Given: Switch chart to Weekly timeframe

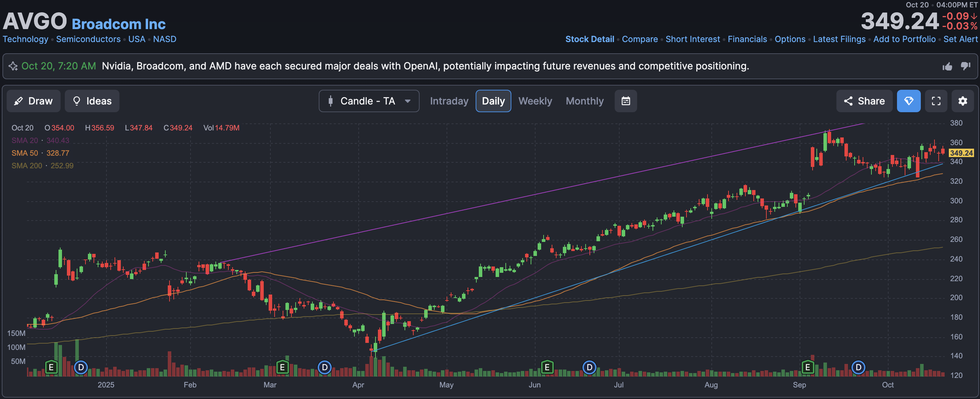Looking at the screenshot, I should pos(535,101).
